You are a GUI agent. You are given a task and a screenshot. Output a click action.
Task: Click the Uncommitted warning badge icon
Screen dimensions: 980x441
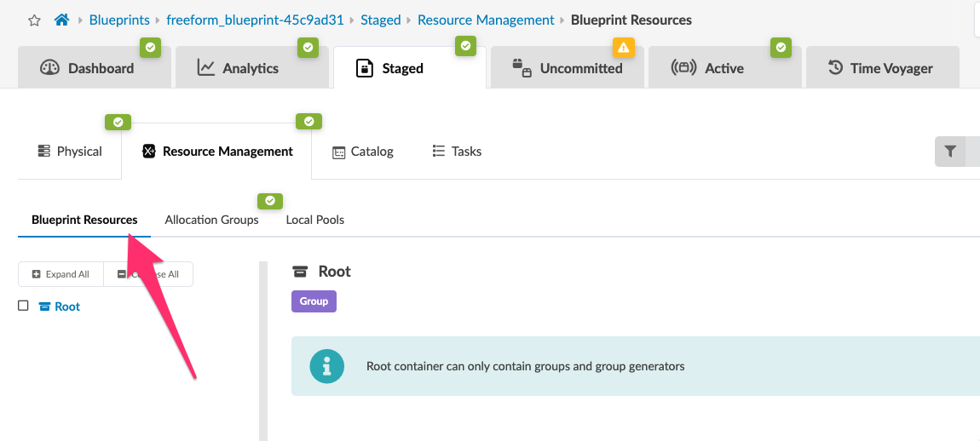(624, 47)
